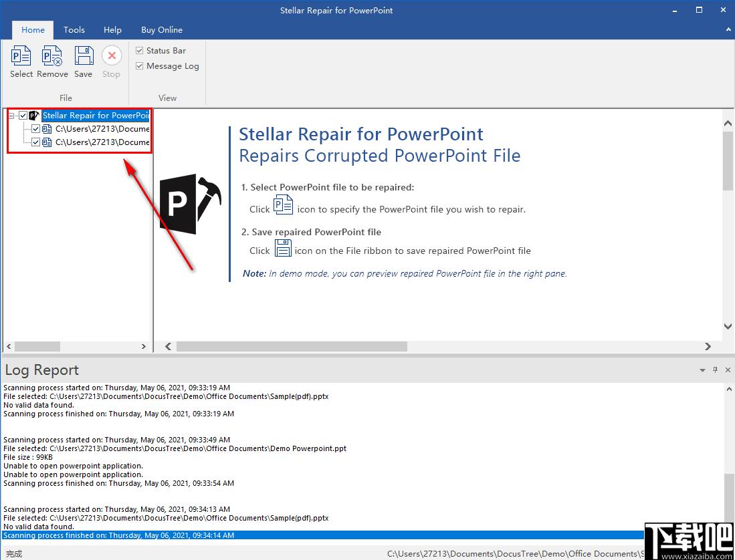The image size is (735, 560).
Task: Click the tree pane scroll left arrow
Action: click(x=9, y=346)
